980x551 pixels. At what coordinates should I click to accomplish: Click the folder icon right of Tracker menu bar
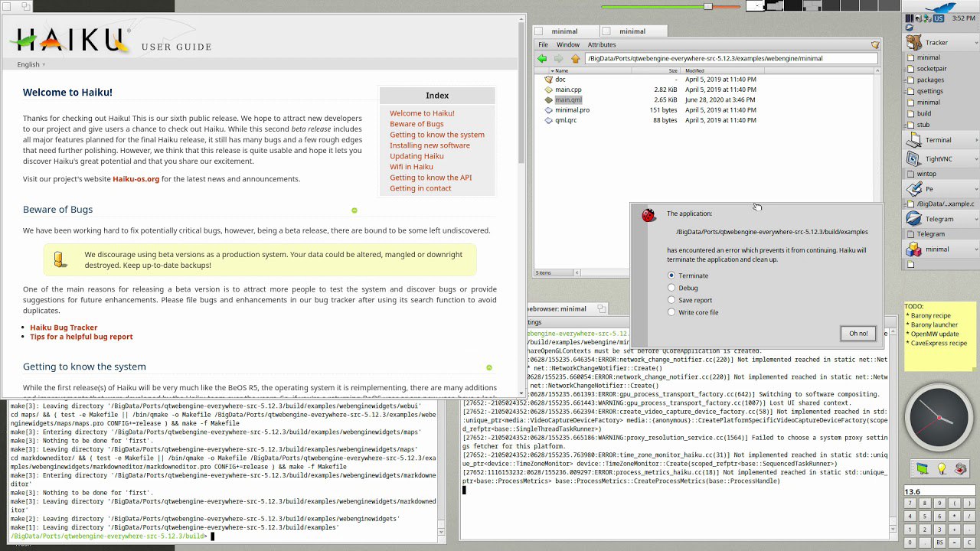[875, 45]
